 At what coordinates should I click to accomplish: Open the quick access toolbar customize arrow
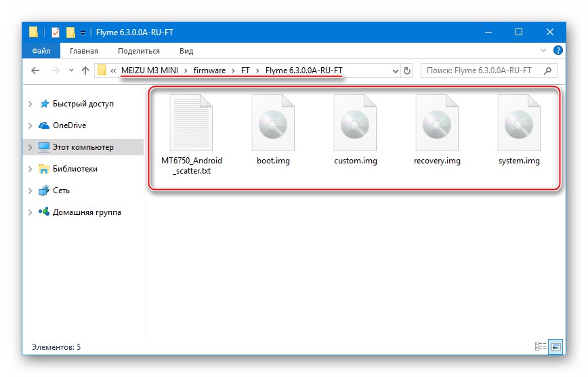point(83,33)
